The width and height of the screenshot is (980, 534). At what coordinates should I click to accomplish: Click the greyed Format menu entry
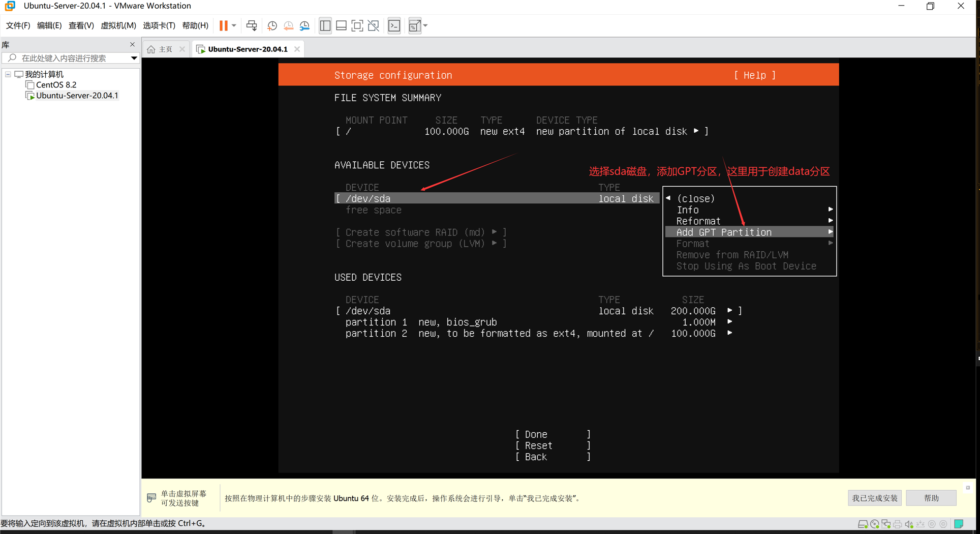tap(750, 244)
